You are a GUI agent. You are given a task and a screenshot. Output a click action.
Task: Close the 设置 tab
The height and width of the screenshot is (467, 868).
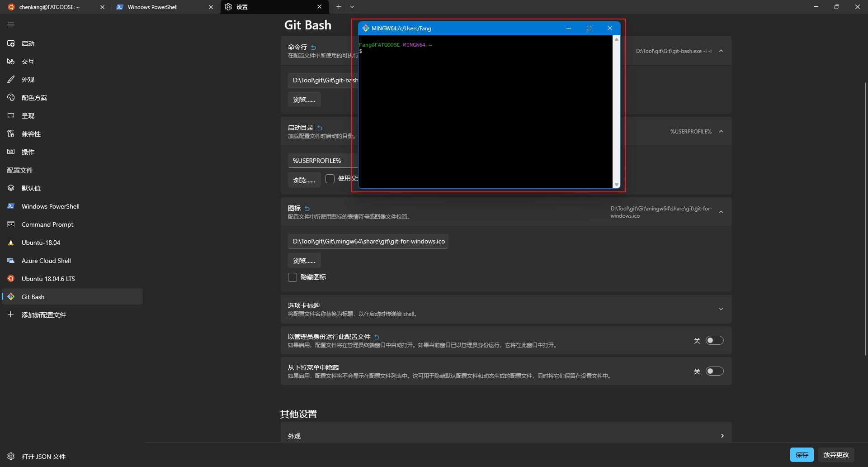coord(320,7)
